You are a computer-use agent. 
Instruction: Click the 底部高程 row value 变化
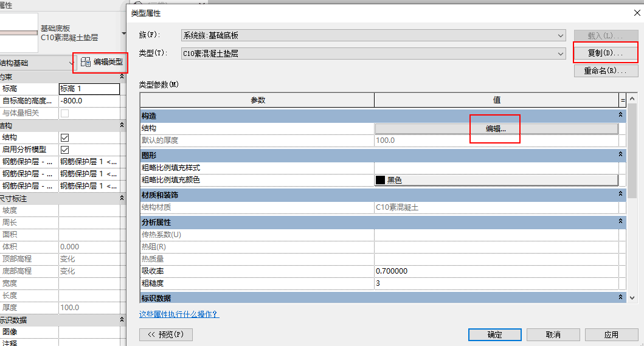[x=89, y=271]
